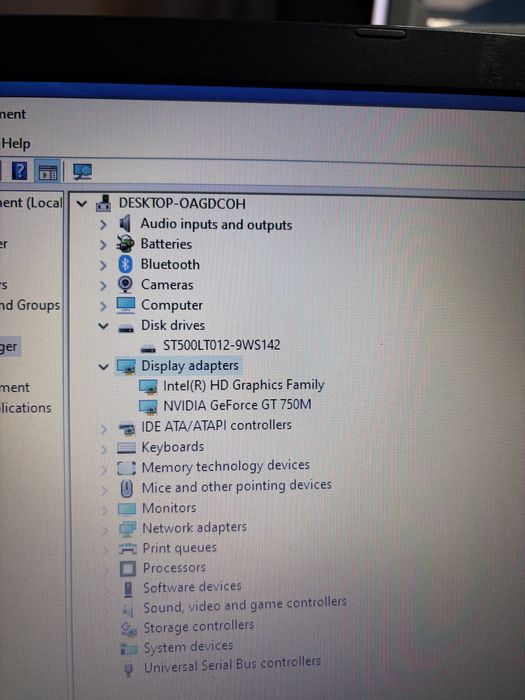Click the NVIDIA GeForce GT 750M icon
This screenshot has width=525, height=700.
coord(148,407)
